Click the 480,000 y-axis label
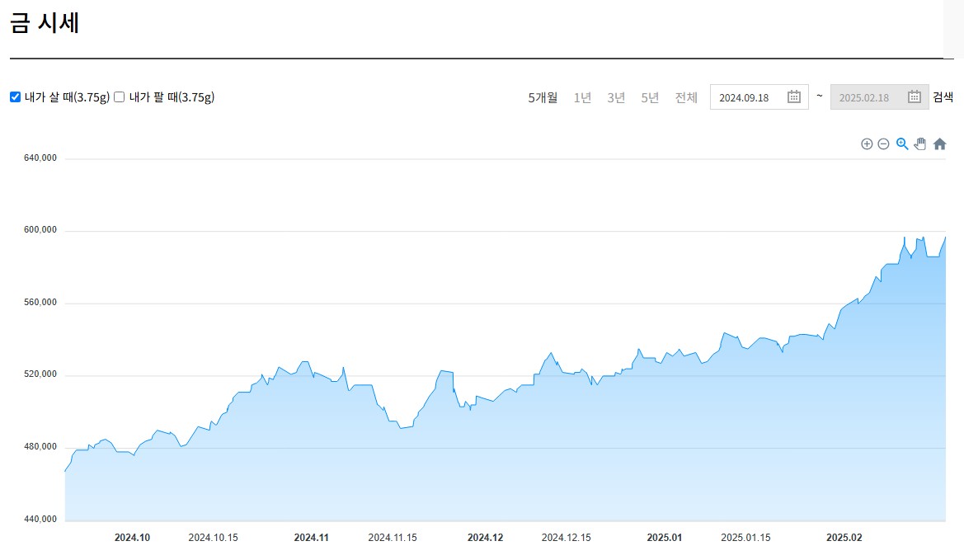 coord(40,447)
